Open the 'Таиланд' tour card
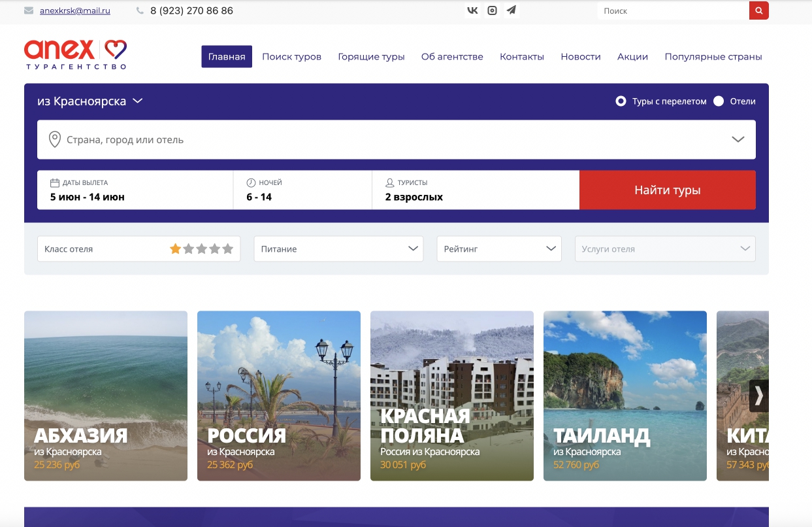The height and width of the screenshot is (527, 812). point(625,396)
